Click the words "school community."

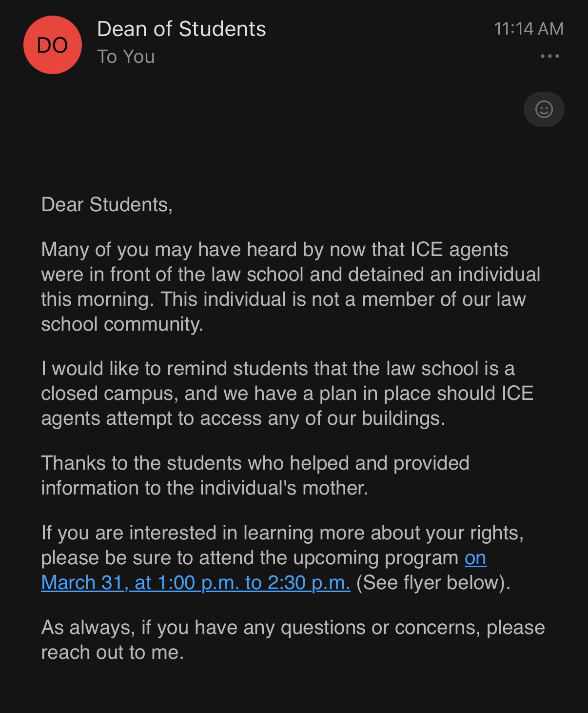tap(122, 324)
